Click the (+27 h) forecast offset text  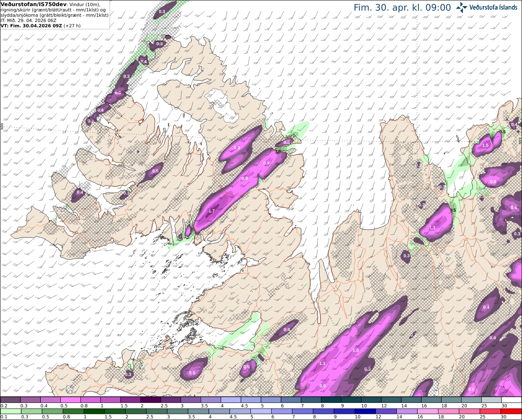click(x=72, y=25)
